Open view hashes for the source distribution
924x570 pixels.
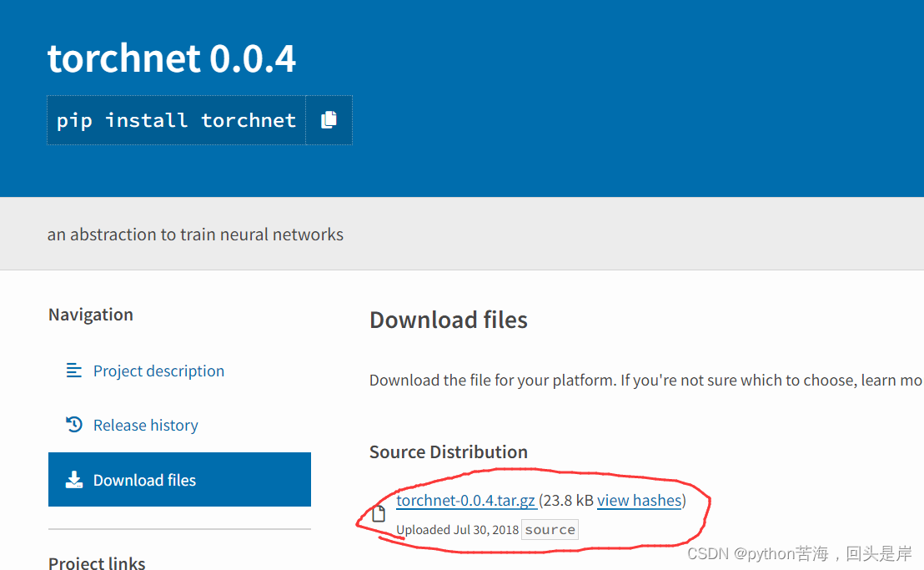click(640, 500)
